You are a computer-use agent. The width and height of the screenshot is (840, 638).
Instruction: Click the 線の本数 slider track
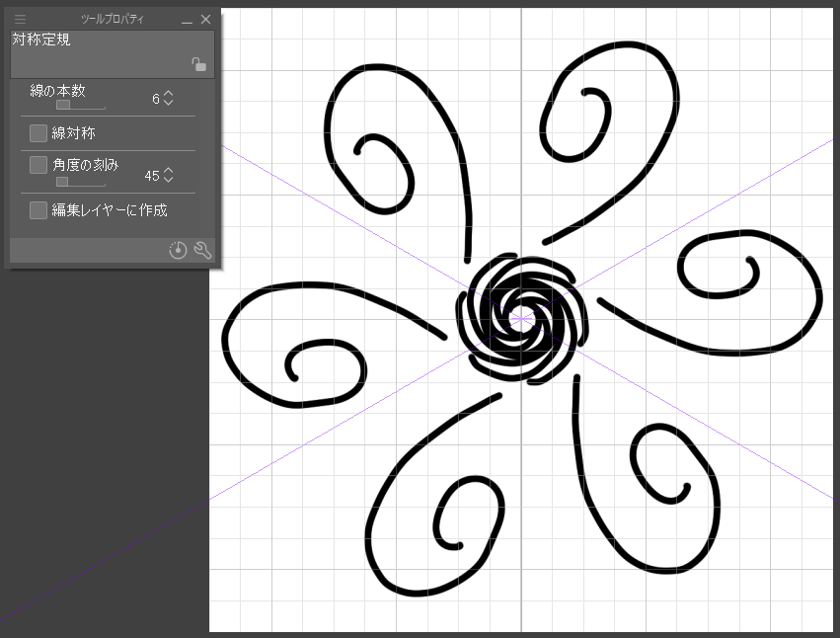tap(80, 104)
